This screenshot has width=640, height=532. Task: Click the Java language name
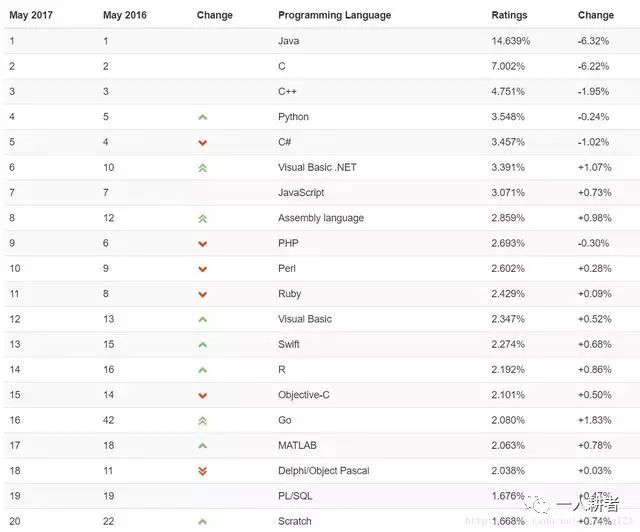(289, 41)
